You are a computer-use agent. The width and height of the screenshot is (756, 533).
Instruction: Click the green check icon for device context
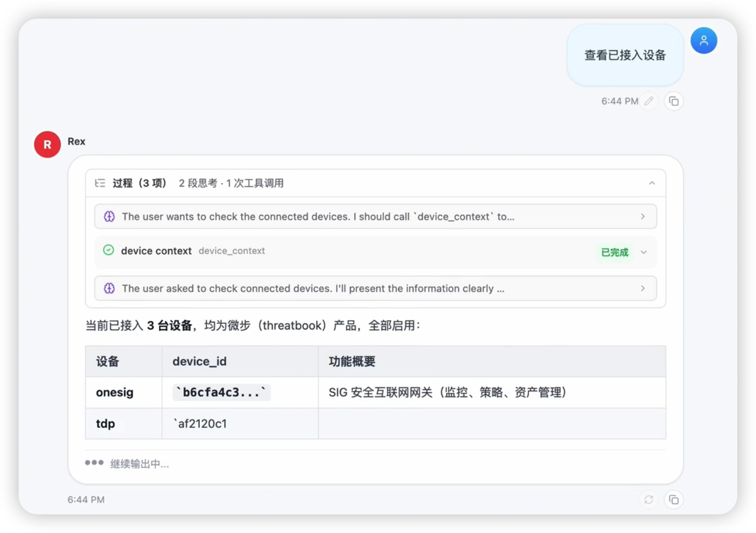[x=108, y=250]
